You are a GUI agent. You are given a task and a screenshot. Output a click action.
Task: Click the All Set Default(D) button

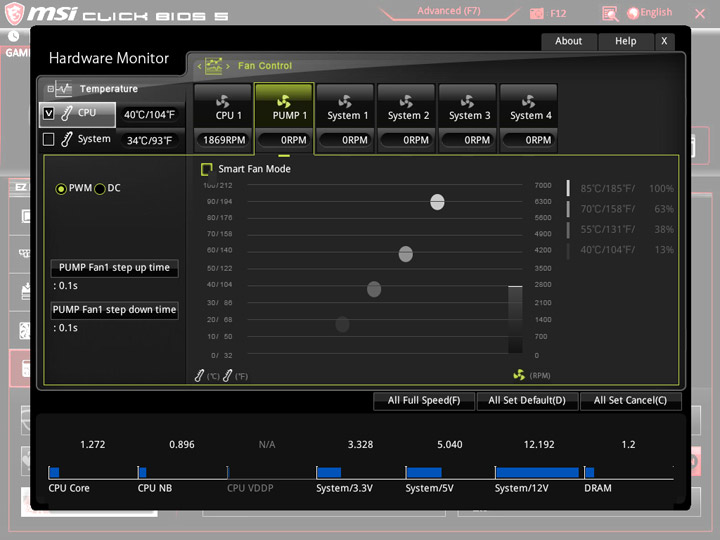(527, 400)
